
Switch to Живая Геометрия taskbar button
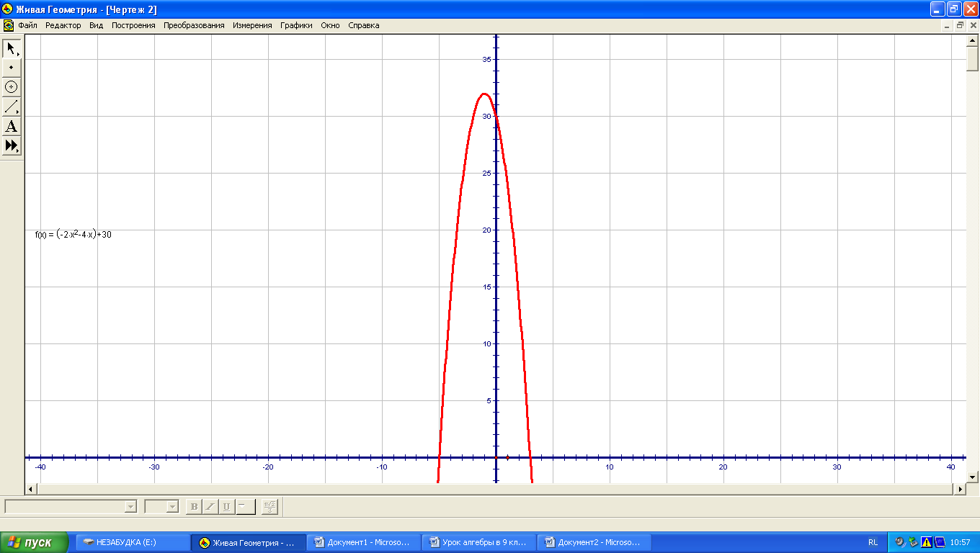(249, 542)
